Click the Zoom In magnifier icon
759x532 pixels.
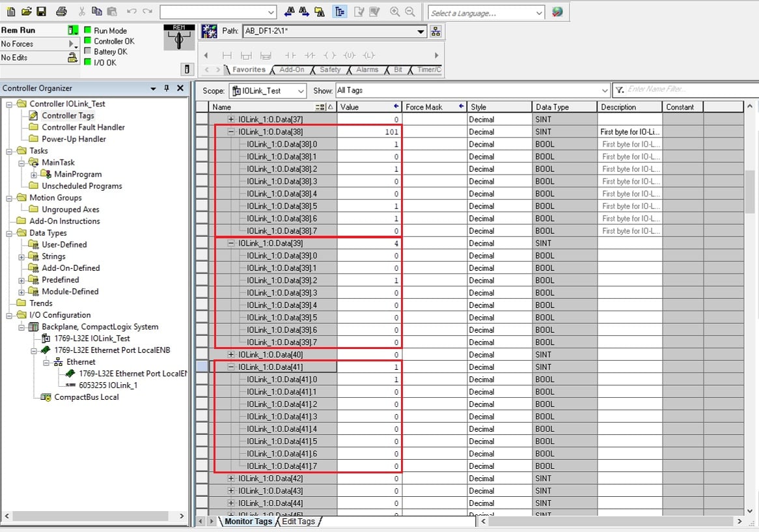pyautogui.click(x=394, y=12)
